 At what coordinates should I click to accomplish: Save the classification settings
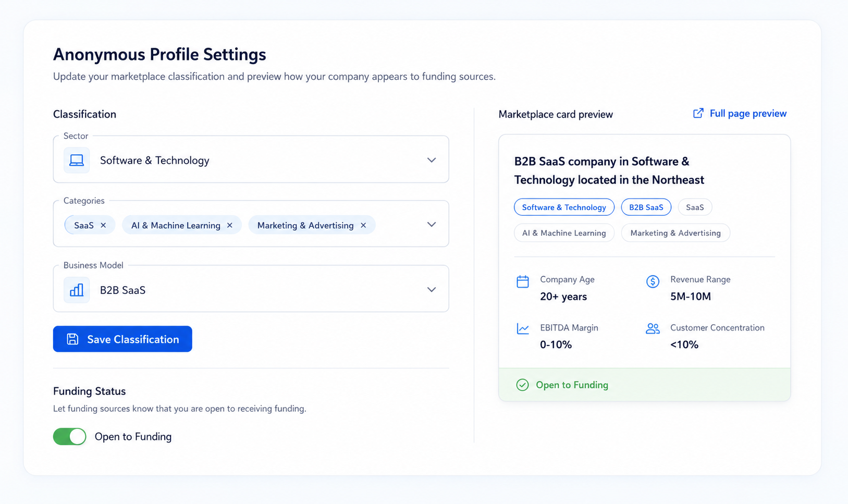(122, 339)
